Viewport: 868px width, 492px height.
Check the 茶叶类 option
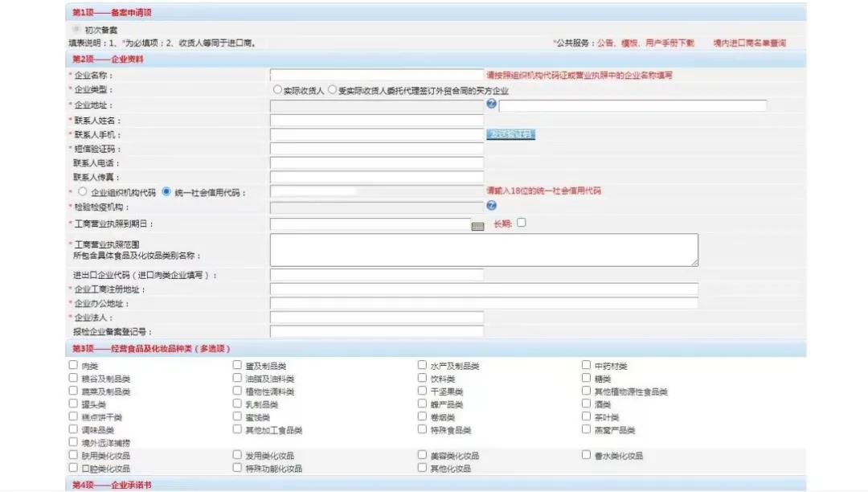[586, 417]
